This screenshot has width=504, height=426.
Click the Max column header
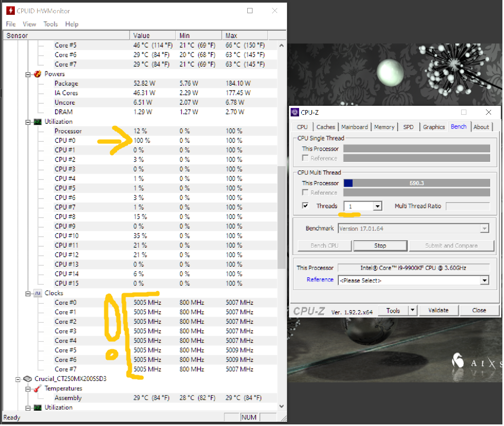[245, 35]
